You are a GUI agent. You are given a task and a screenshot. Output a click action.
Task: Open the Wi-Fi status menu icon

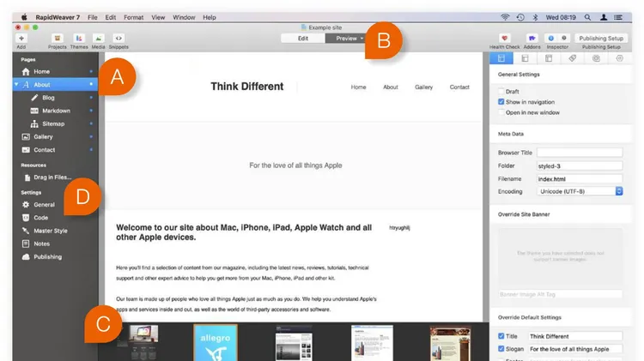point(505,17)
